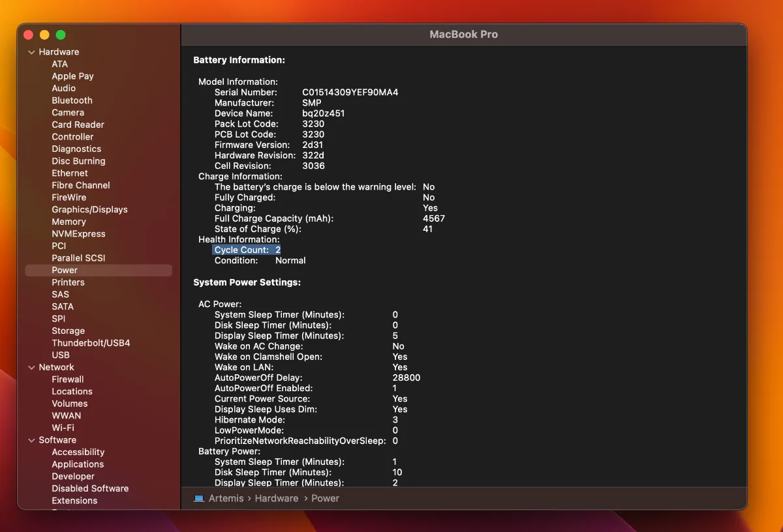Open the Applications entry under Software

[78, 464]
